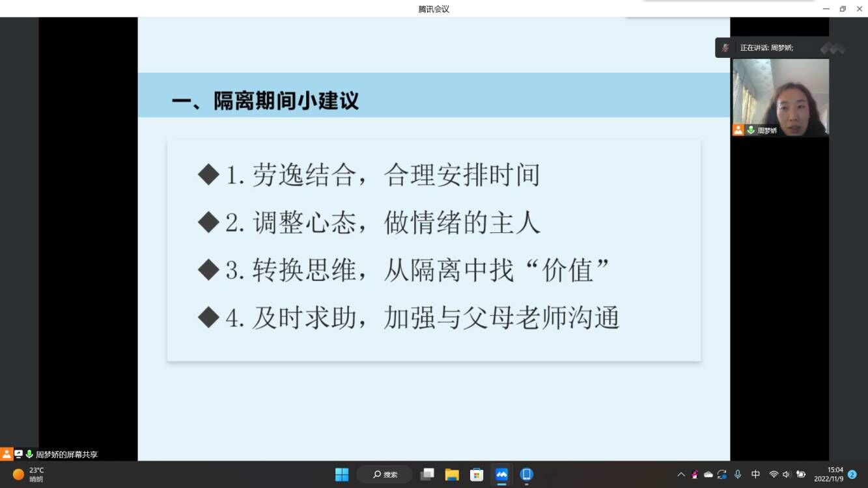Click the '周梦娇的屏幕共享' label
Viewport: 868px width, 488px height.
coord(66,455)
